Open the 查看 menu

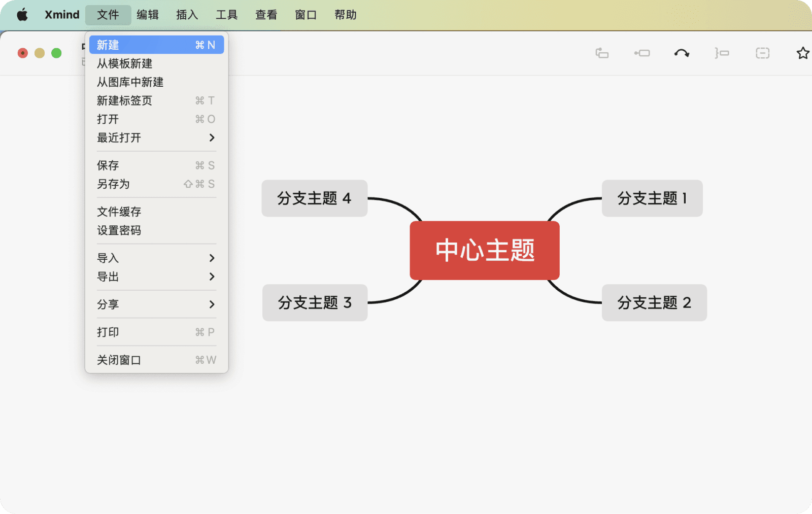coord(265,14)
